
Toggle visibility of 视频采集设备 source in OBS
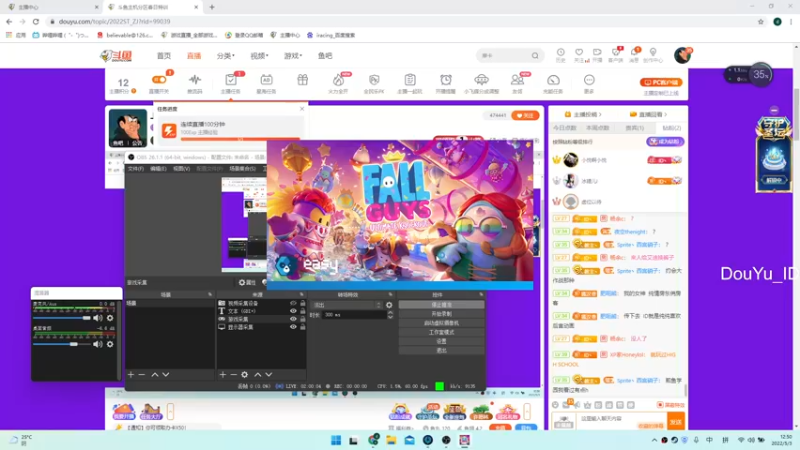point(293,303)
